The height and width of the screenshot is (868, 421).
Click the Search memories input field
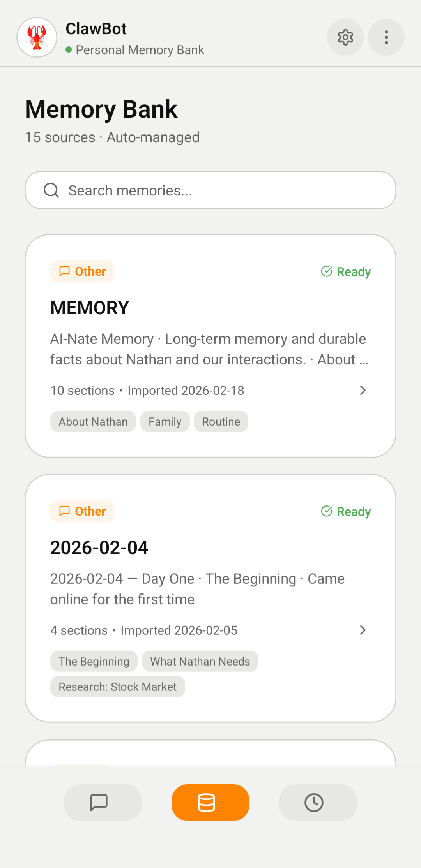click(x=210, y=190)
